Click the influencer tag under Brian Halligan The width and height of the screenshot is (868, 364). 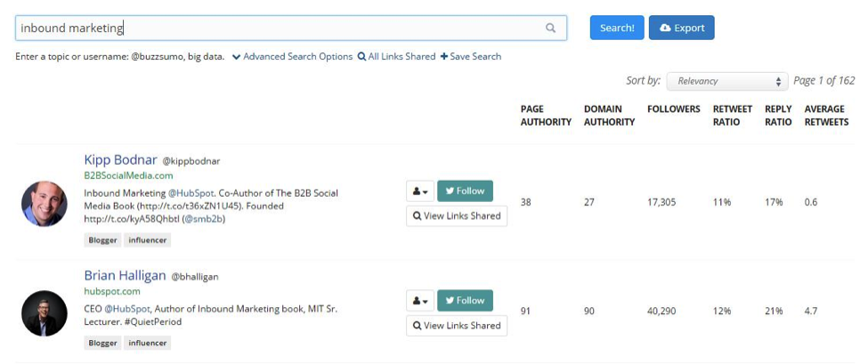pos(147,343)
